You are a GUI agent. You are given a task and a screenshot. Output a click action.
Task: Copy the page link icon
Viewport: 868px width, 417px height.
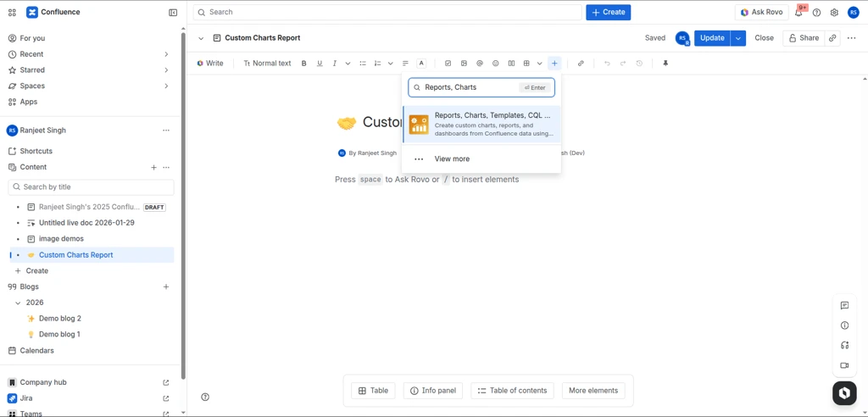click(x=832, y=38)
